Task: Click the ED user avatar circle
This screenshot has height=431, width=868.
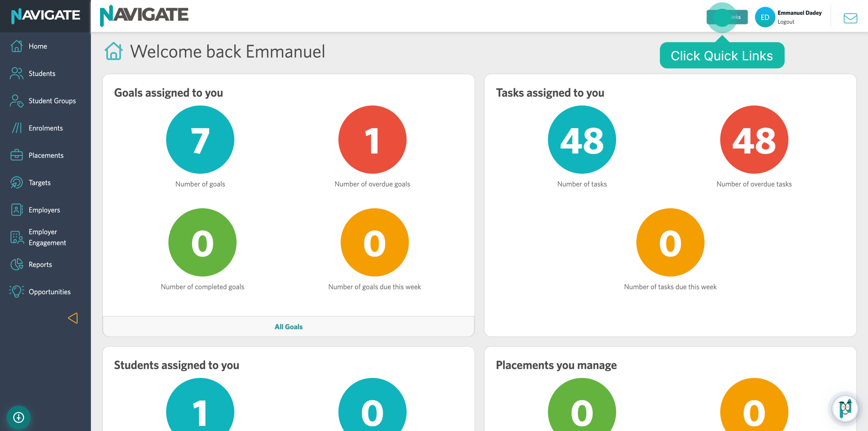Action: pos(765,17)
